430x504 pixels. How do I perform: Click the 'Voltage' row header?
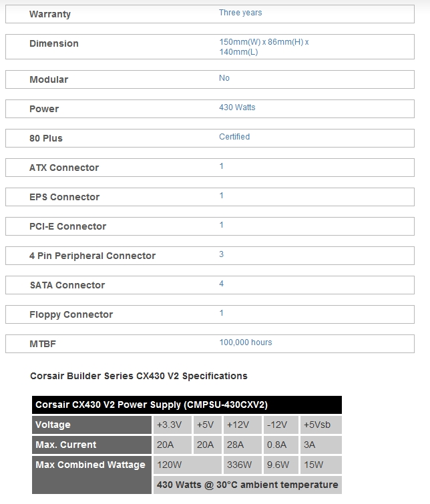tap(91, 425)
